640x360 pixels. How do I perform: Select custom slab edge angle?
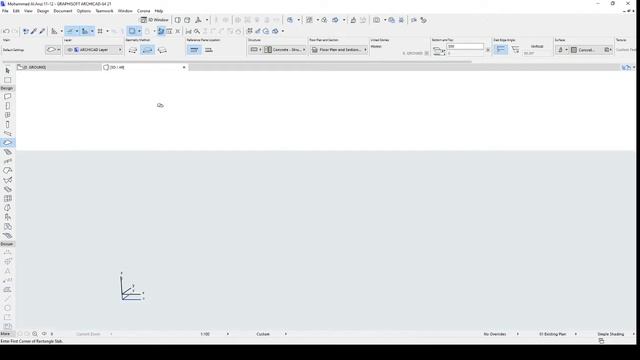point(515,50)
